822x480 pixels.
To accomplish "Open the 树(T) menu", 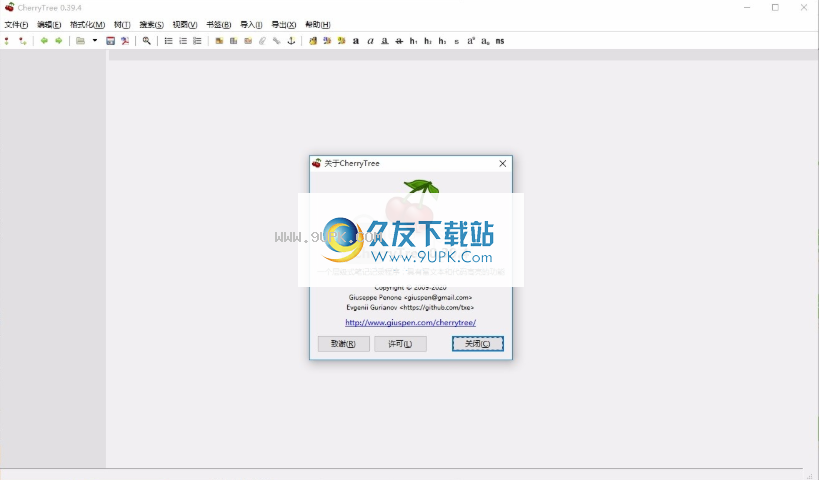I will tap(122, 25).
